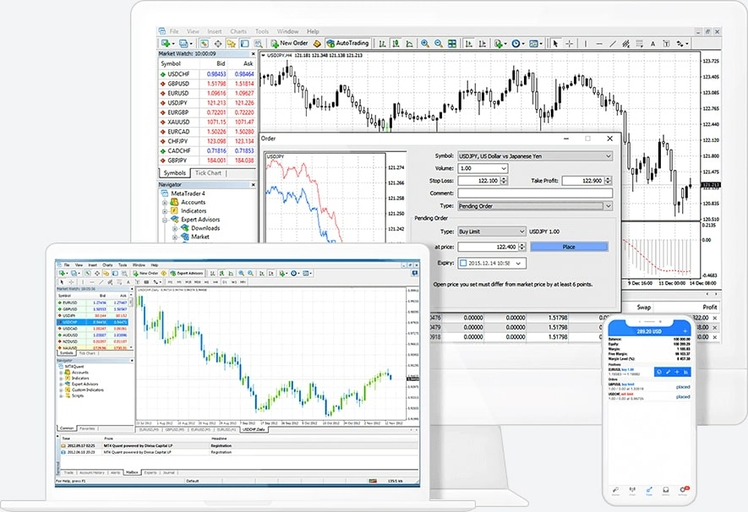This screenshot has width=748, height=512.
Task: Click New Order on laptop toolbar
Action: (x=145, y=273)
